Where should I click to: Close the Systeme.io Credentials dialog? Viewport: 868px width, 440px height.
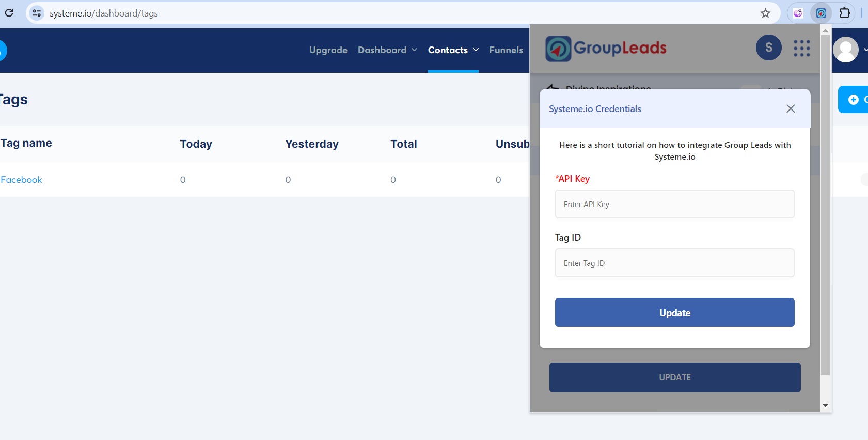click(791, 108)
